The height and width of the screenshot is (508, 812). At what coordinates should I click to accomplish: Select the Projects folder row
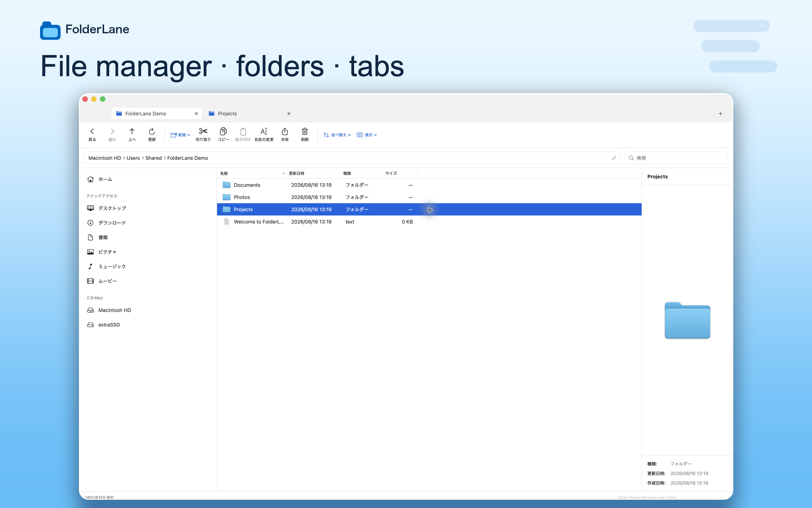(429, 209)
